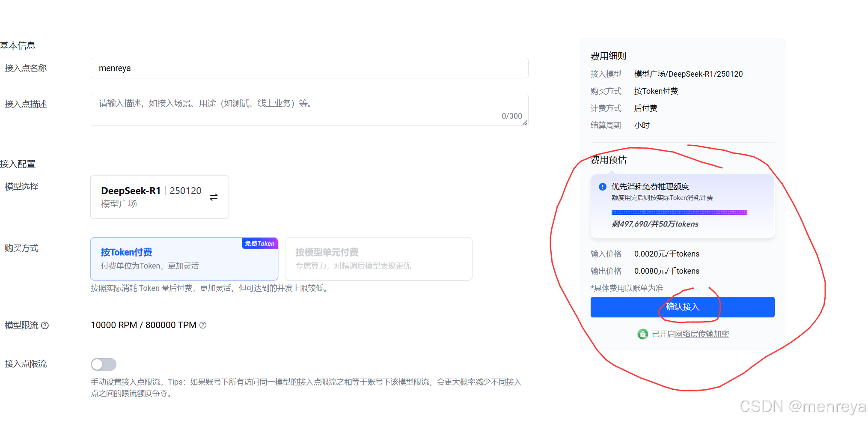Click 基本信息 section heading
The height and width of the screenshot is (421, 868).
click(18, 45)
